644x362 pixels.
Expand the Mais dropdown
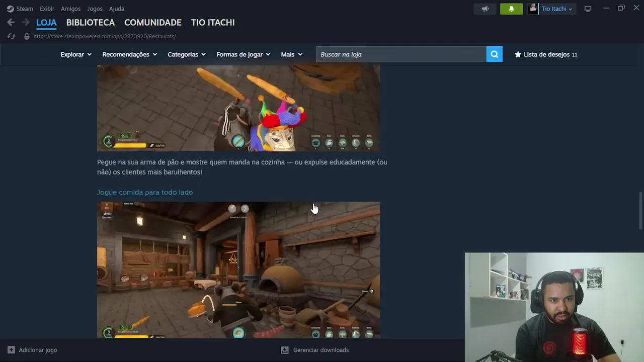tap(292, 54)
